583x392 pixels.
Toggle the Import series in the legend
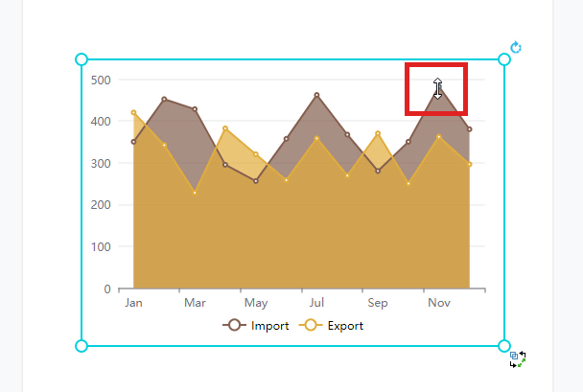(256, 326)
